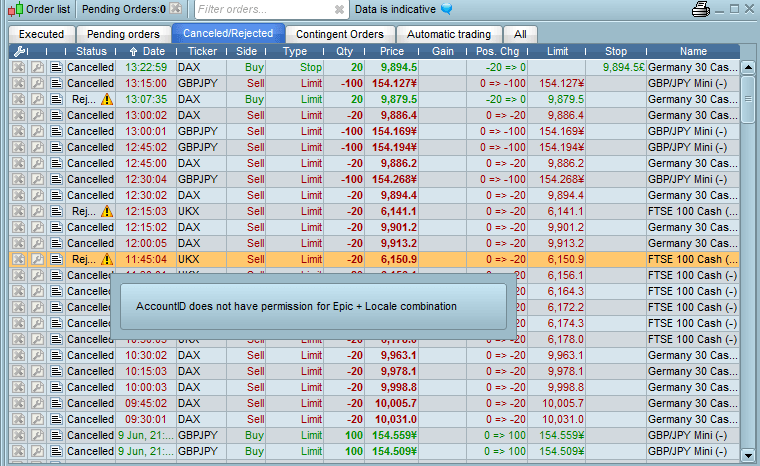Image resolution: width=760 pixels, height=466 pixels.
Task: Click the printer icon in title bar
Action: point(701,9)
